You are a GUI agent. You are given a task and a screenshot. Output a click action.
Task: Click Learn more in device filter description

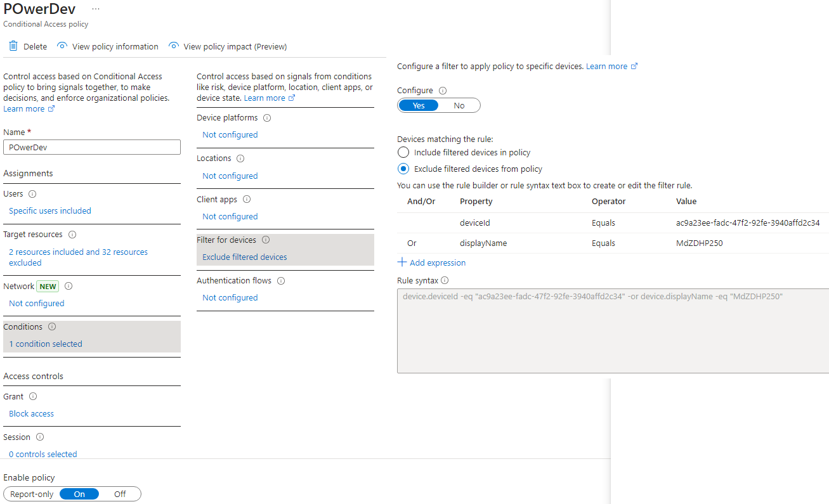[x=612, y=67]
